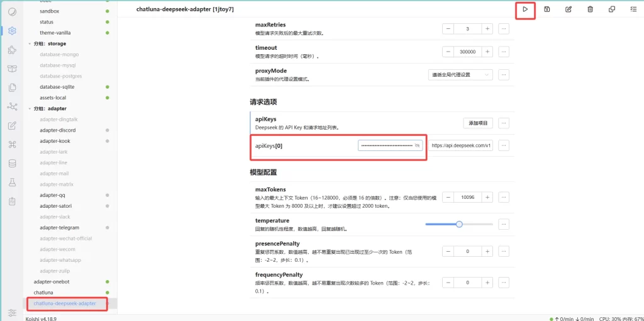Toggle API key visibility eye icon
Viewport: 644px width, 321px height.
click(x=418, y=145)
